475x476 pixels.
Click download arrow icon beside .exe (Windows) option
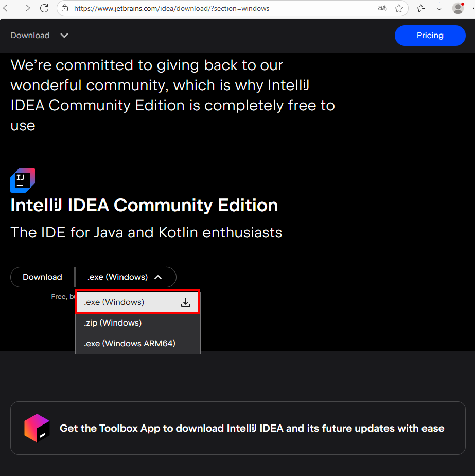[186, 302]
